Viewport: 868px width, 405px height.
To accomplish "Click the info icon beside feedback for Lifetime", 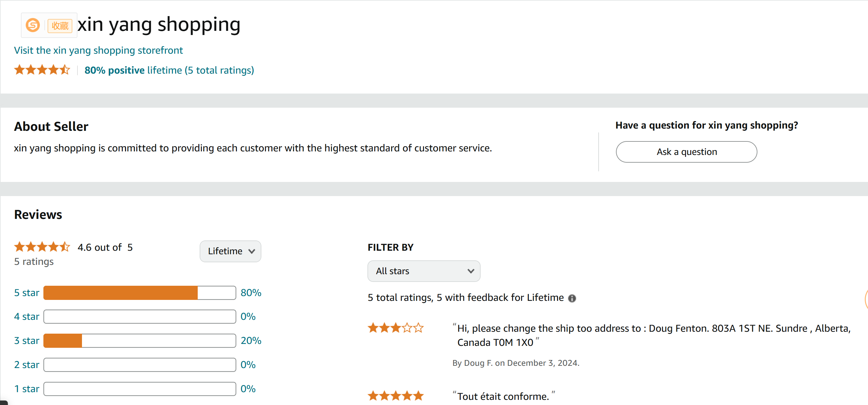I will tap(572, 298).
